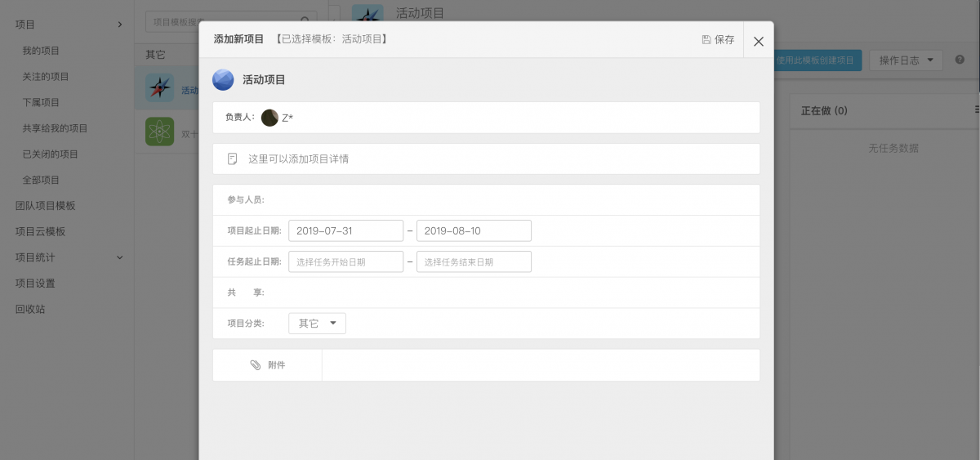The height and width of the screenshot is (460, 980).
Task: Close the add new project dialog
Action: click(759, 41)
